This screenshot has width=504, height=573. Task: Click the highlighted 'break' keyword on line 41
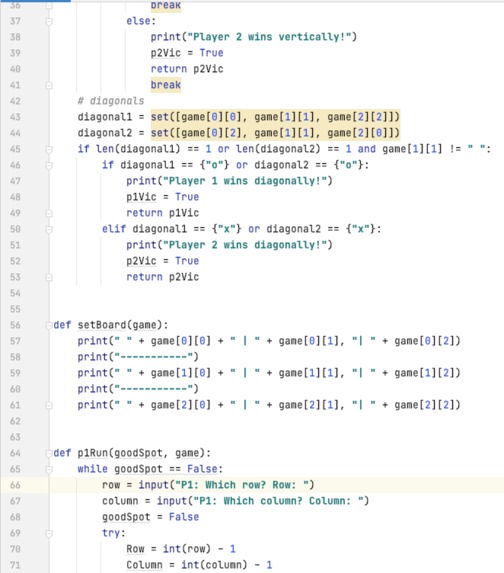[166, 85]
